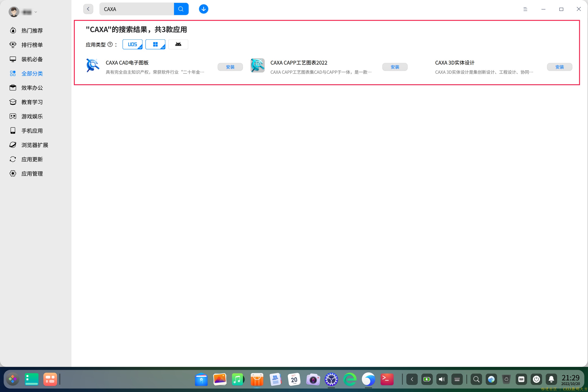The image size is (588, 392).
Task: Expand the account name dropdown arrow
Action: tap(36, 12)
